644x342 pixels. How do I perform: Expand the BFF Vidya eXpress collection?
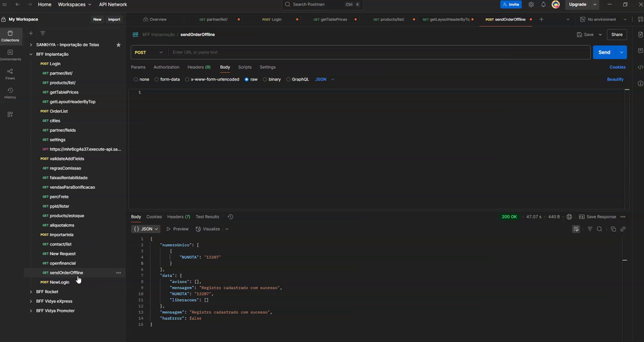tap(31, 301)
